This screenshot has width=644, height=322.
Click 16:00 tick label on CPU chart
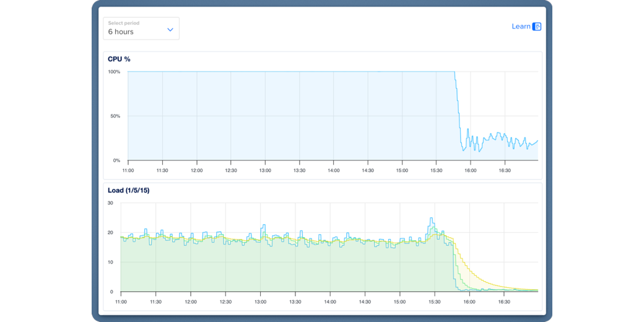click(x=470, y=170)
